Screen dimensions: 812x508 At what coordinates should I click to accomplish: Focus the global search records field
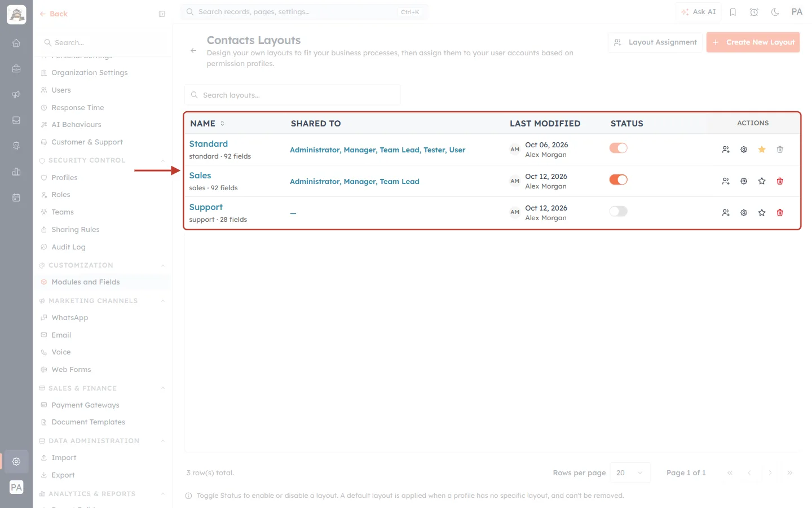tap(304, 12)
